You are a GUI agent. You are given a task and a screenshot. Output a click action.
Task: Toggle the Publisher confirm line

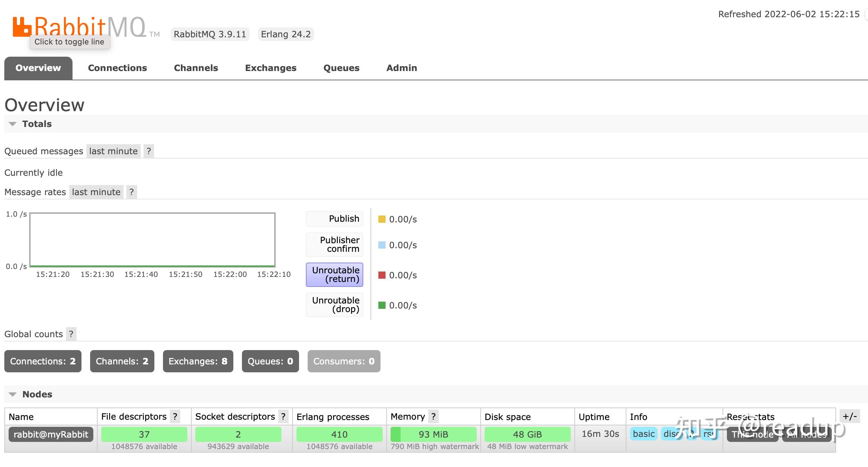(x=334, y=244)
